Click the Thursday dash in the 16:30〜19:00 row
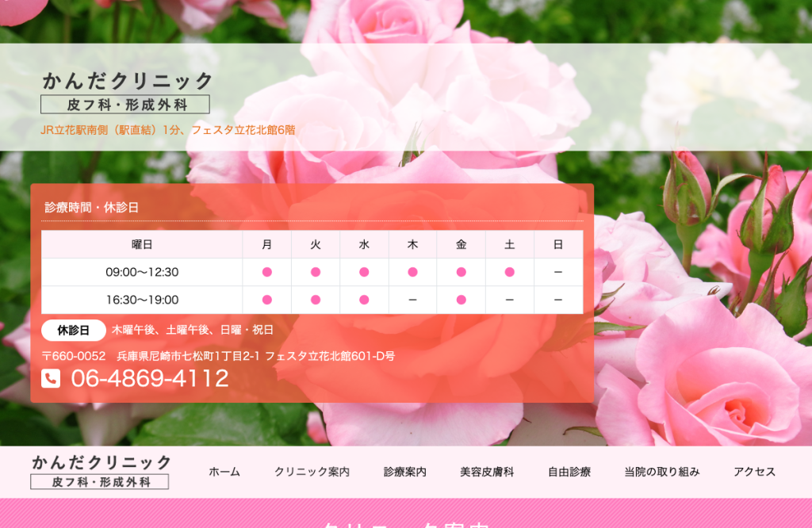812x528 pixels. coord(412,300)
